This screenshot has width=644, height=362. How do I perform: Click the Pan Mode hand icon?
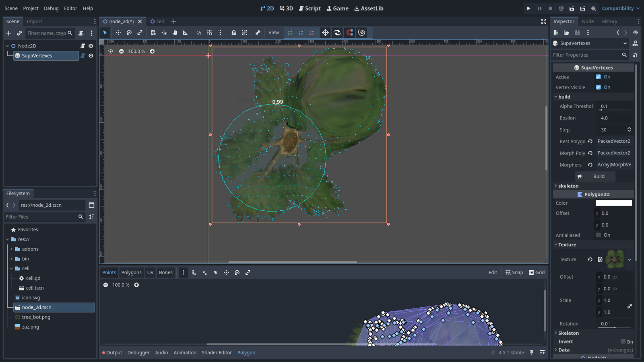(x=175, y=33)
